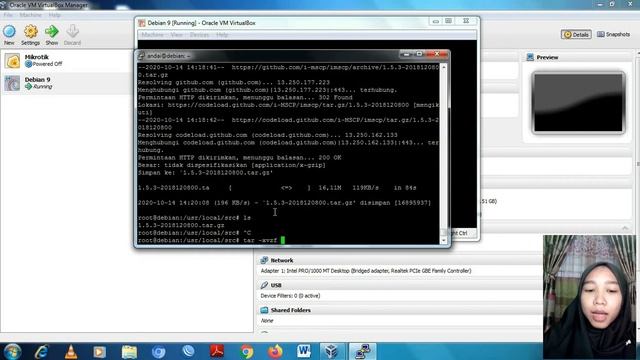Click the Shared Folders None text
The width and height of the screenshot is (640, 360).
(x=267, y=321)
